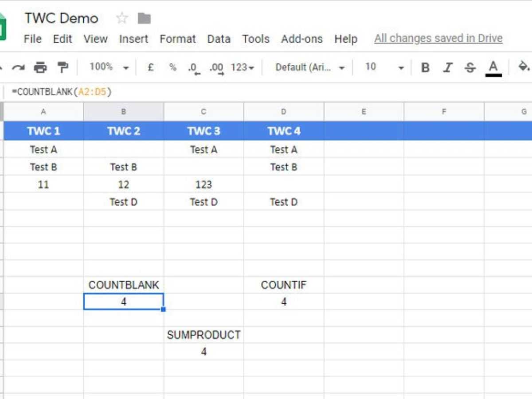
Task: Select the paint format tool
Action: (x=63, y=67)
